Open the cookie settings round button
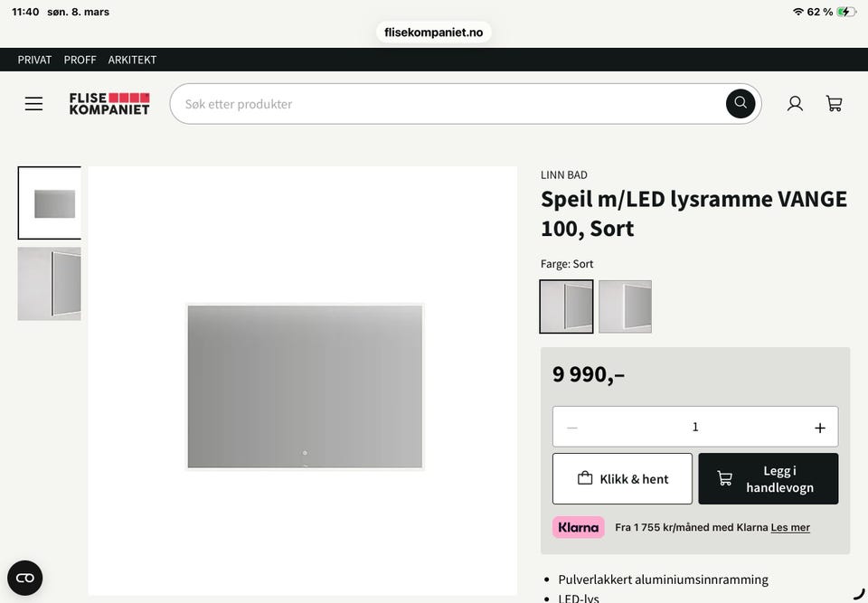Image resolution: width=868 pixels, height=603 pixels. click(x=25, y=578)
